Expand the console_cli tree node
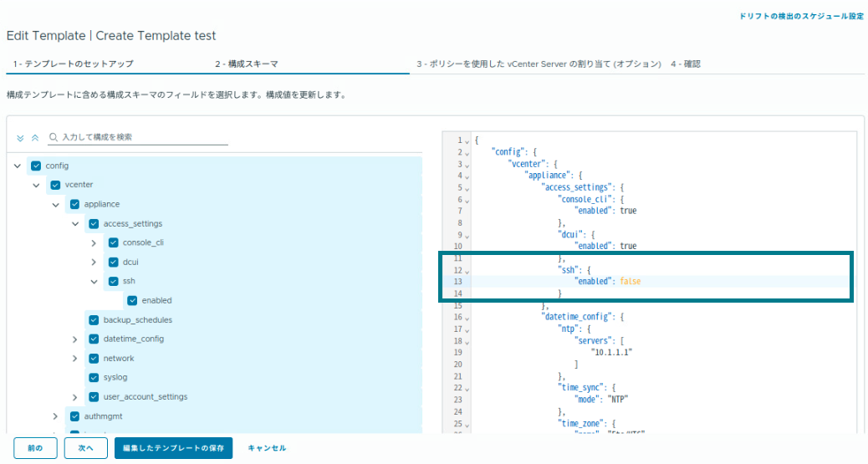 94,243
